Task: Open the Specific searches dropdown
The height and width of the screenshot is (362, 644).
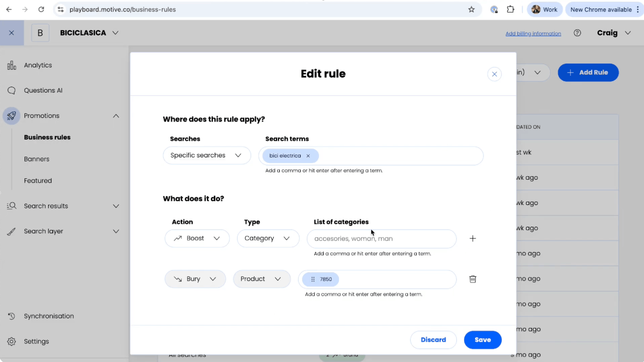Action: click(x=207, y=155)
